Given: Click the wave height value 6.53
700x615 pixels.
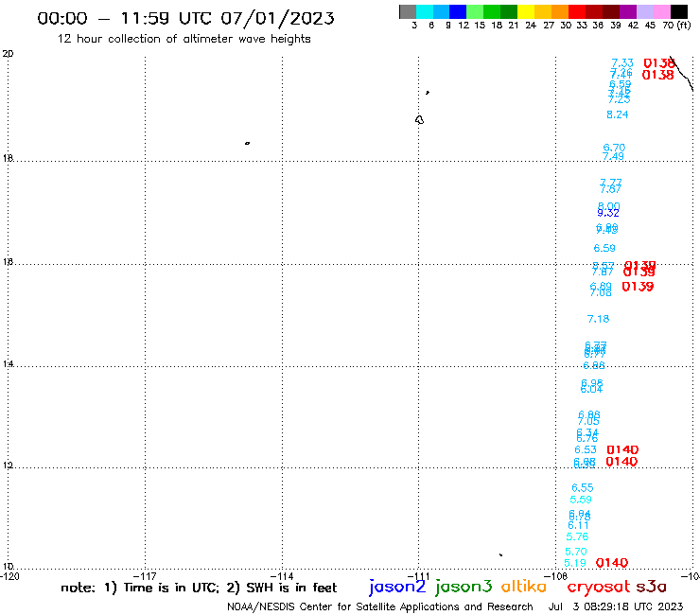Looking at the screenshot, I should pos(586,449).
